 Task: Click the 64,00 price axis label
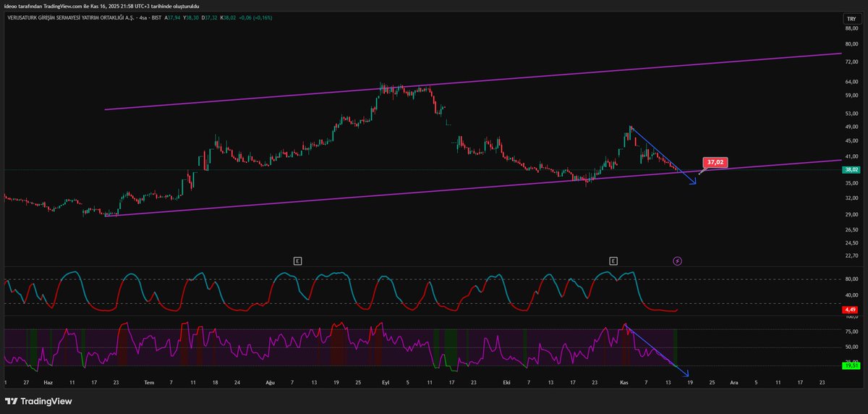[x=851, y=82]
